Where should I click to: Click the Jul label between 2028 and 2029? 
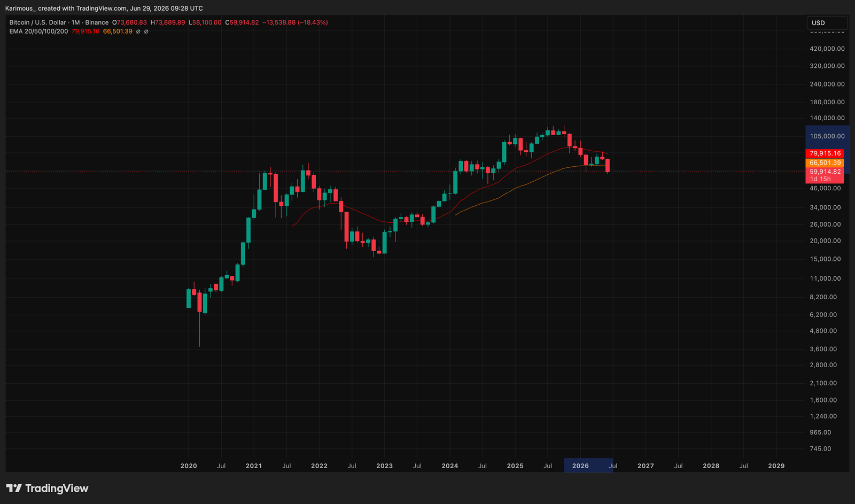[x=743, y=466]
